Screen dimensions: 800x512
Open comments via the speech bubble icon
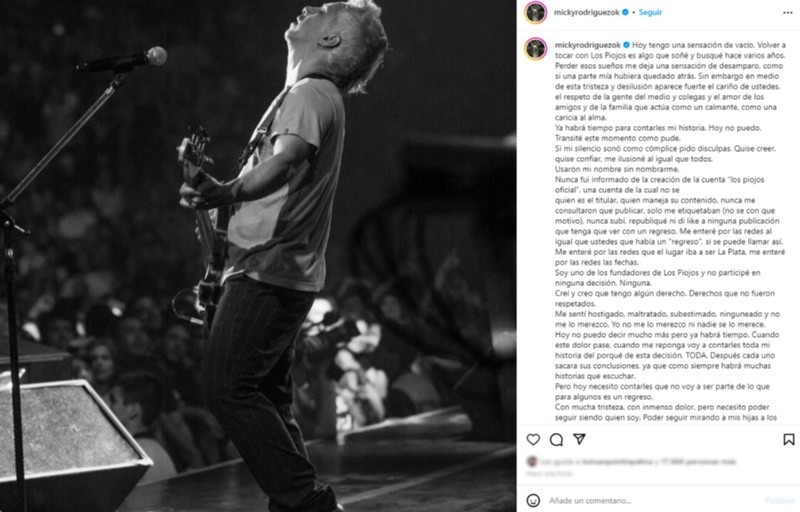pos(556,440)
